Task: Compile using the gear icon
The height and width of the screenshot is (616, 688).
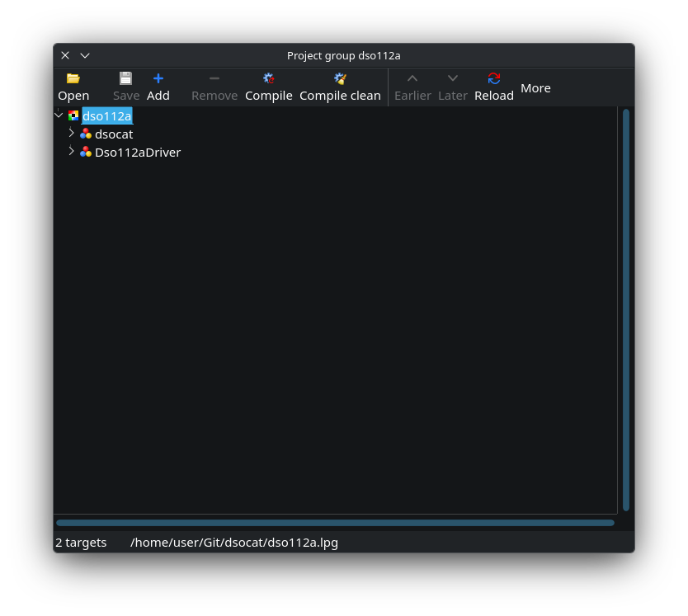Action: click(x=269, y=87)
